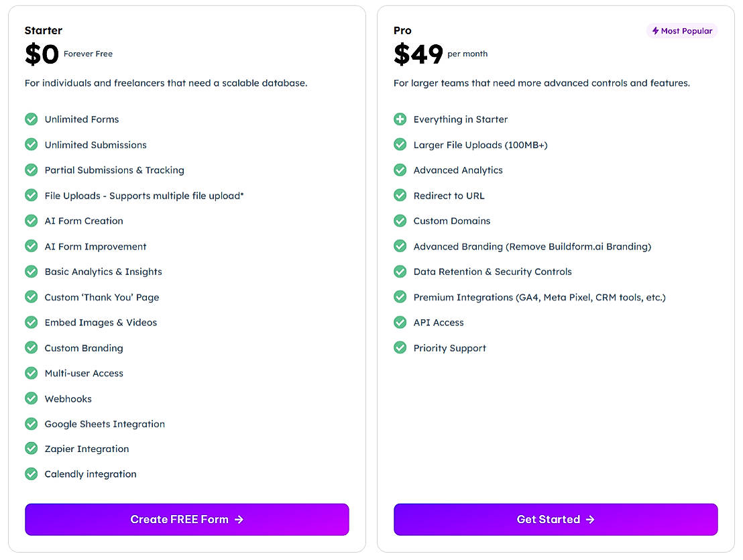Click the green check beside Zapier Integration

[32, 449]
